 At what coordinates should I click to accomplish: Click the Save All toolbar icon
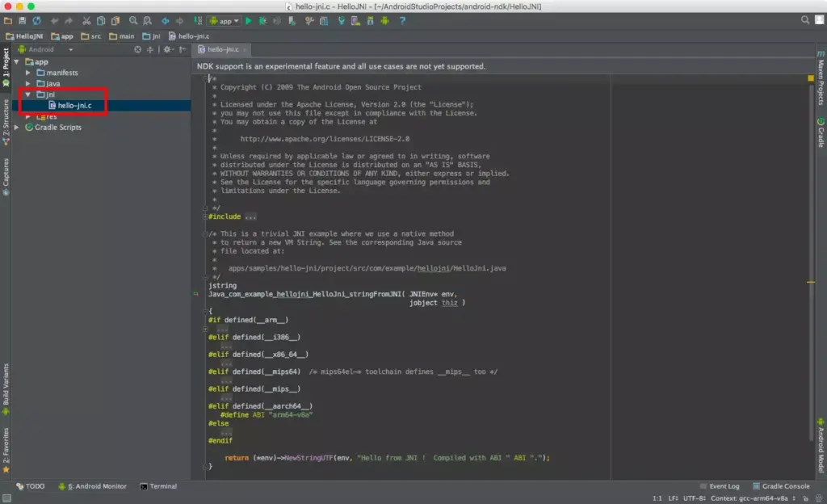pyautogui.click(x=22, y=20)
